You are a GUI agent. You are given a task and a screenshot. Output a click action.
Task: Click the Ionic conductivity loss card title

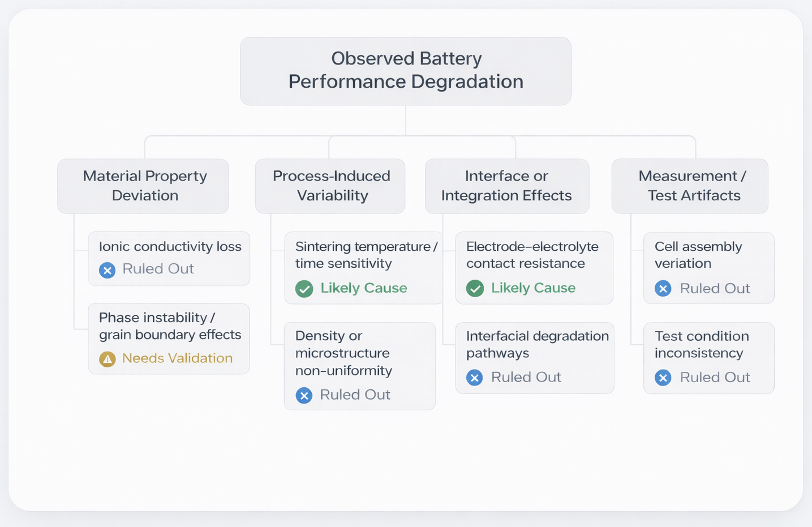tap(170, 247)
